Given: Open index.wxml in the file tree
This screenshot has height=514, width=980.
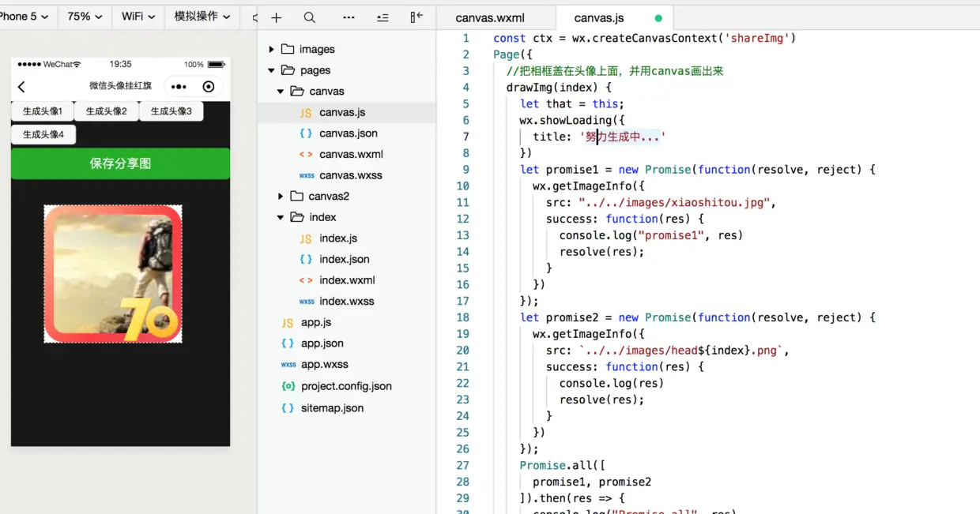Looking at the screenshot, I should coord(347,280).
